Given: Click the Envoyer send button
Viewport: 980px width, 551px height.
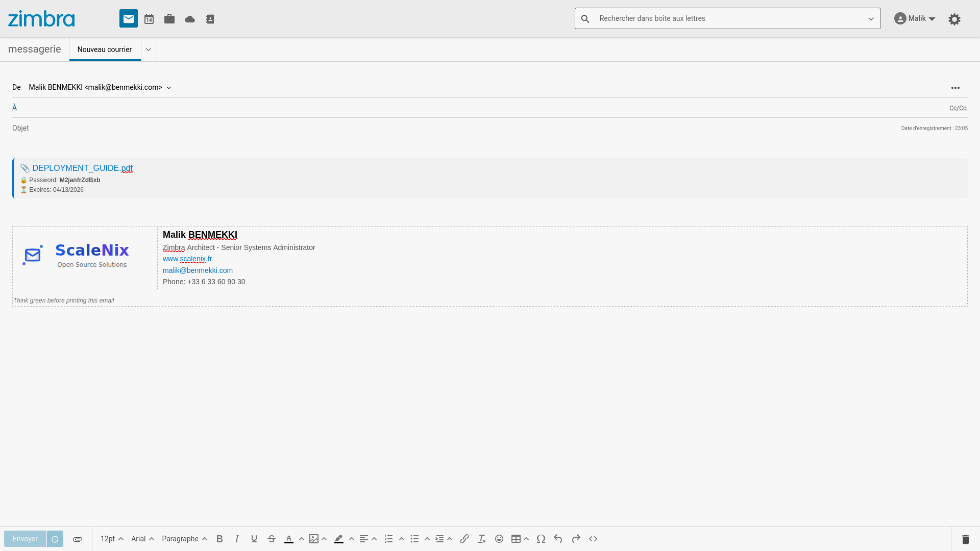Looking at the screenshot, I should pos(25,539).
